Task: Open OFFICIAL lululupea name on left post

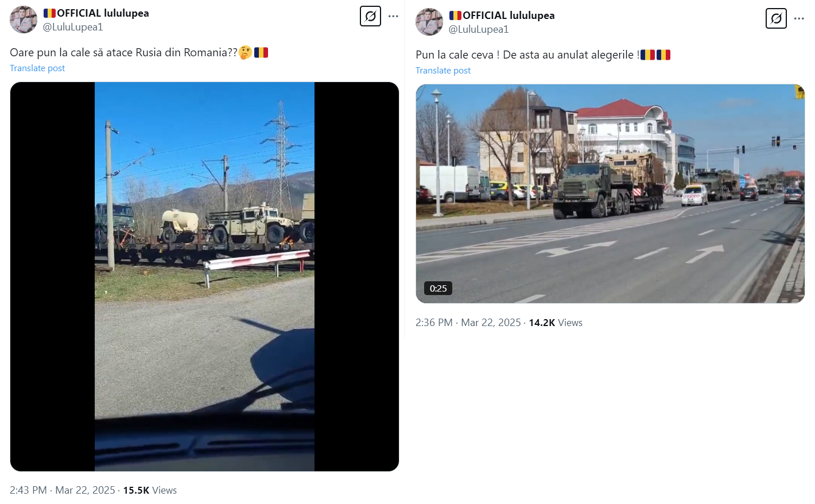Action: 96,13
